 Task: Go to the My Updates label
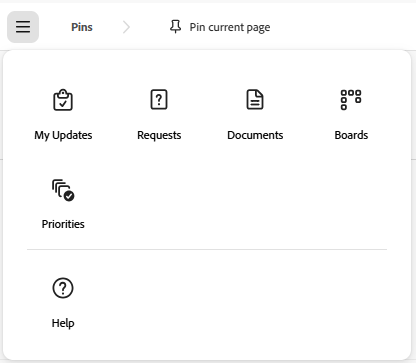pyautogui.click(x=63, y=135)
